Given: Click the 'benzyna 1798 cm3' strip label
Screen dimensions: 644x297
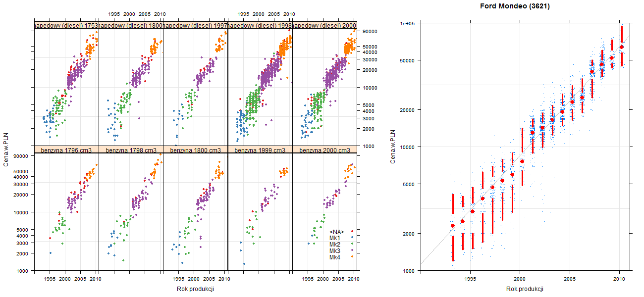Looking at the screenshot, I should pos(131,150).
